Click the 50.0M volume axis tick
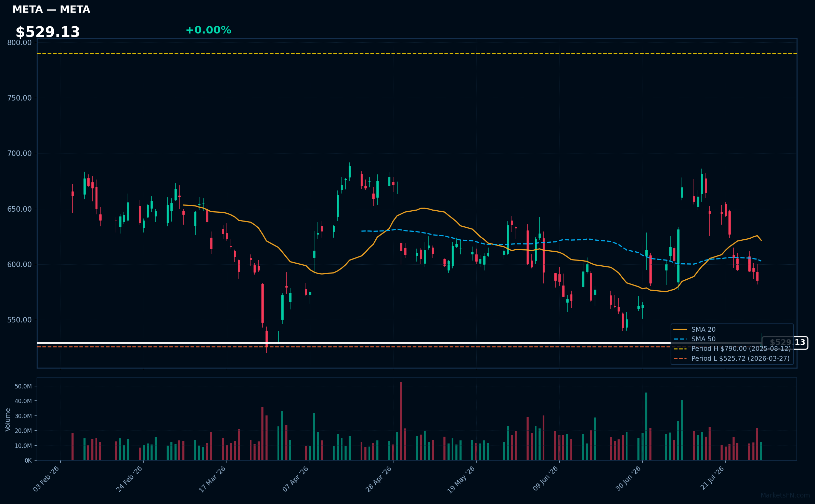Screen dimensions: 815x504 [x=23, y=386]
